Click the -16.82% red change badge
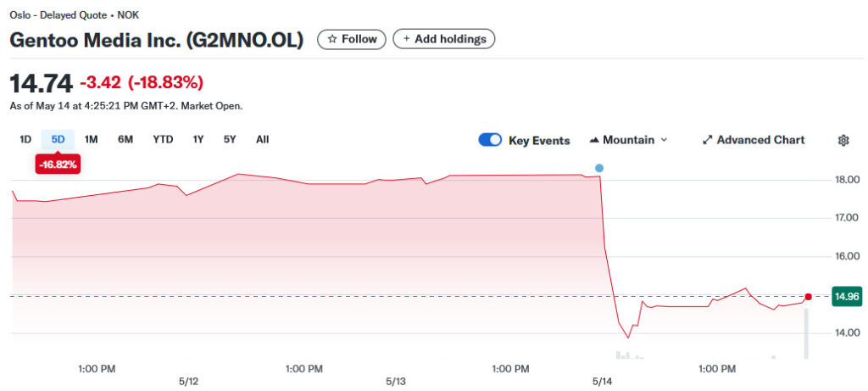868x391 pixels. coord(58,165)
